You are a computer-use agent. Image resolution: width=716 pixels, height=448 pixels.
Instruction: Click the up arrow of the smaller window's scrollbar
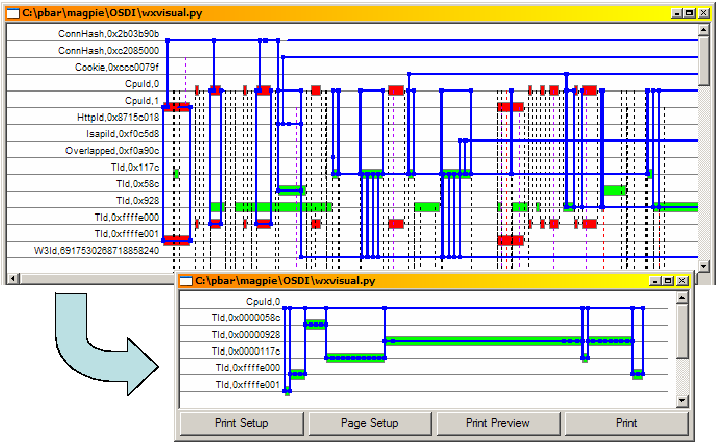point(683,299)
